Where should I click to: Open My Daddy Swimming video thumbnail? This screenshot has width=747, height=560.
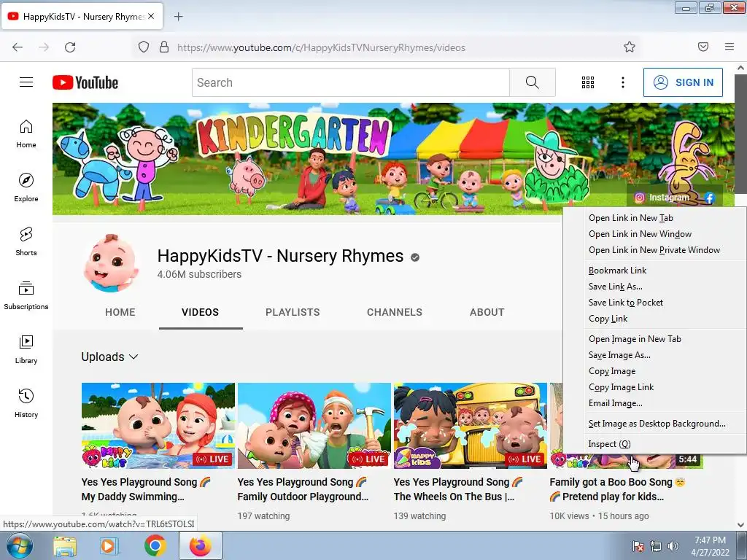point(158,426)
